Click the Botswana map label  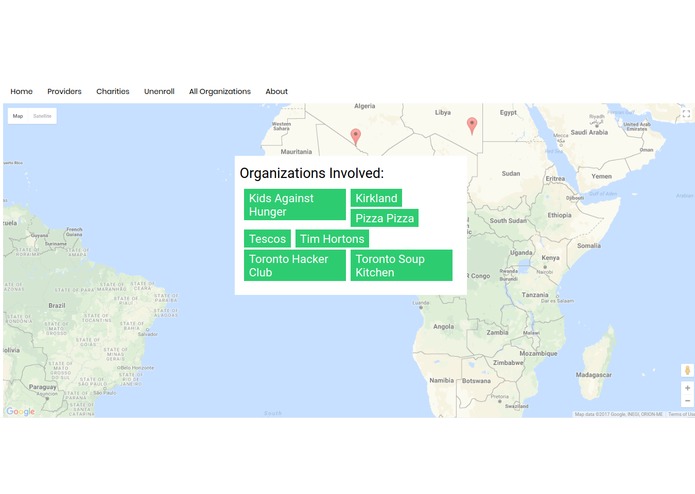pyautogui.click(x=476, y=381)
